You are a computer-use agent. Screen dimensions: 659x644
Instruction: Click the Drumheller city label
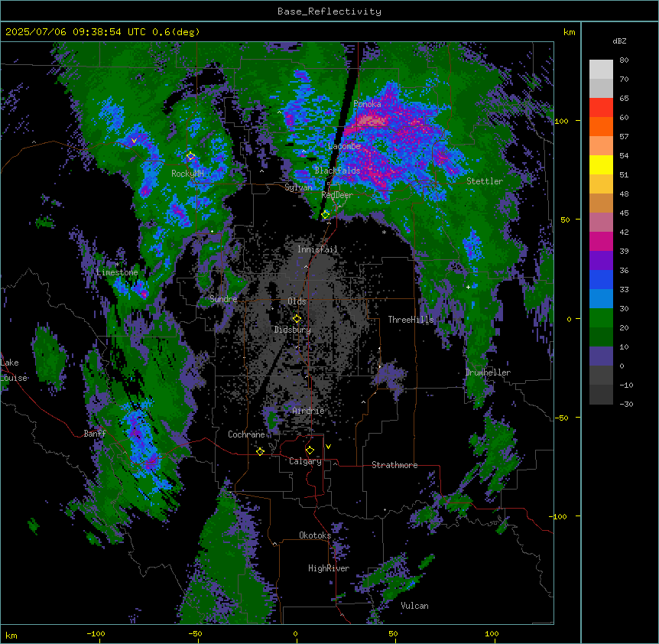tap(488, 372)
